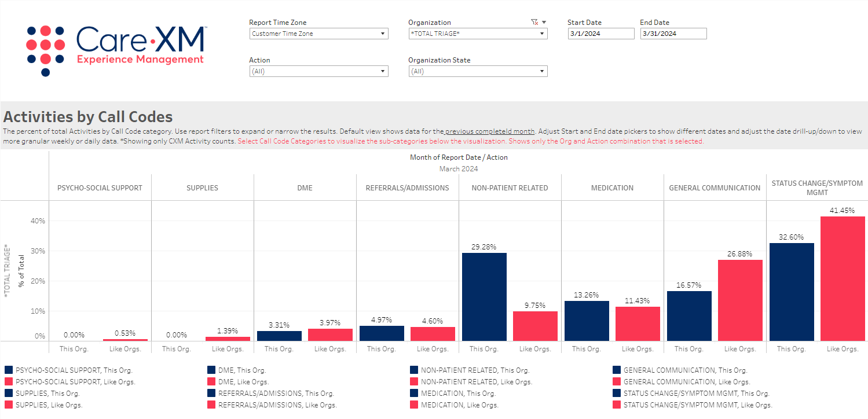Click the navy NON-PATIENT RELATED, This Org. legend square

pyautogui.click(x=414, y=370)
